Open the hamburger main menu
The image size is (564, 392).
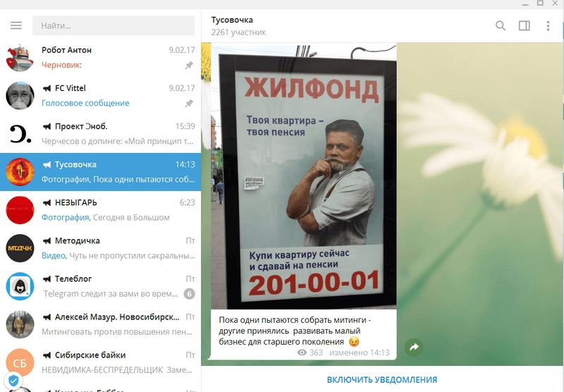16,25
